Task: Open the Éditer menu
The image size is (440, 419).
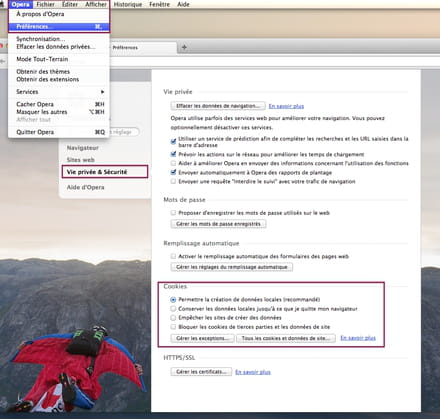Action: pyautogui.click(x=70, y=4)
